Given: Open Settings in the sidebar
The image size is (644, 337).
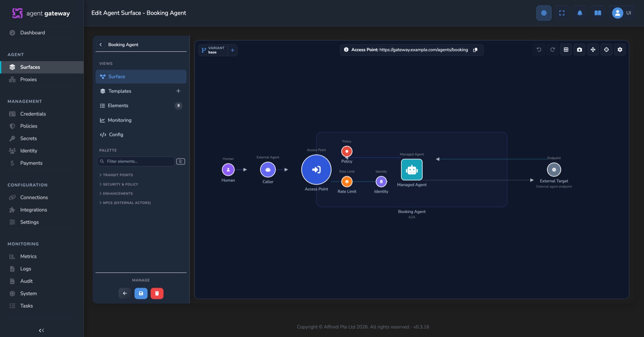Looking at the screenshot, I should 29,222.
